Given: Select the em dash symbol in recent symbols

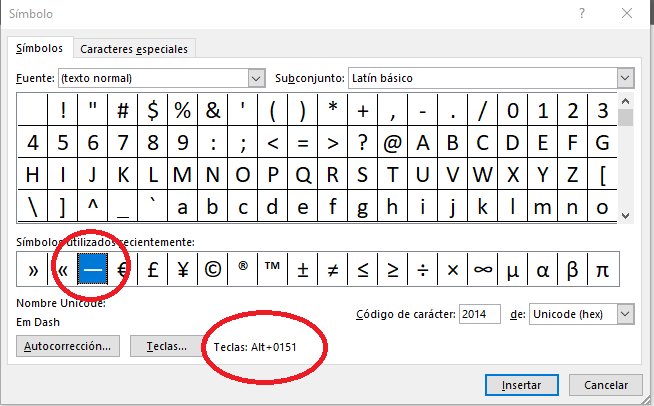Looking at the screenshot, I should coord(93,269).
